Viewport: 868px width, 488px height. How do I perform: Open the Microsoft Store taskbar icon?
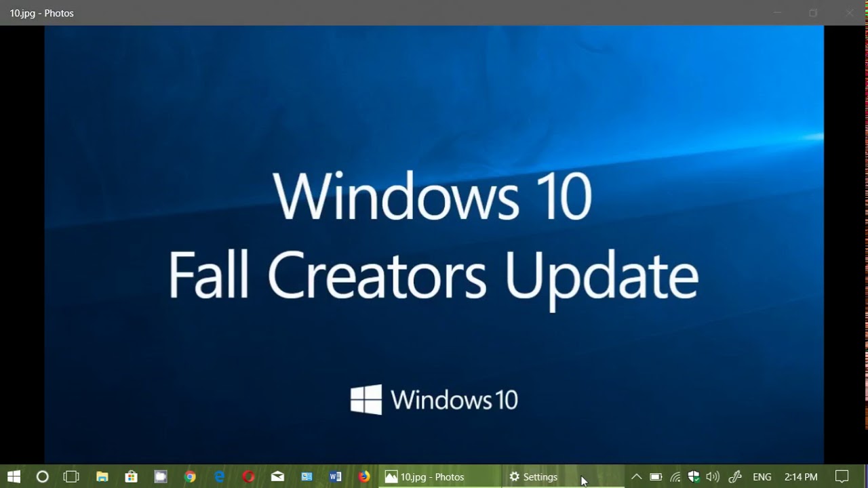click(131, 477)
